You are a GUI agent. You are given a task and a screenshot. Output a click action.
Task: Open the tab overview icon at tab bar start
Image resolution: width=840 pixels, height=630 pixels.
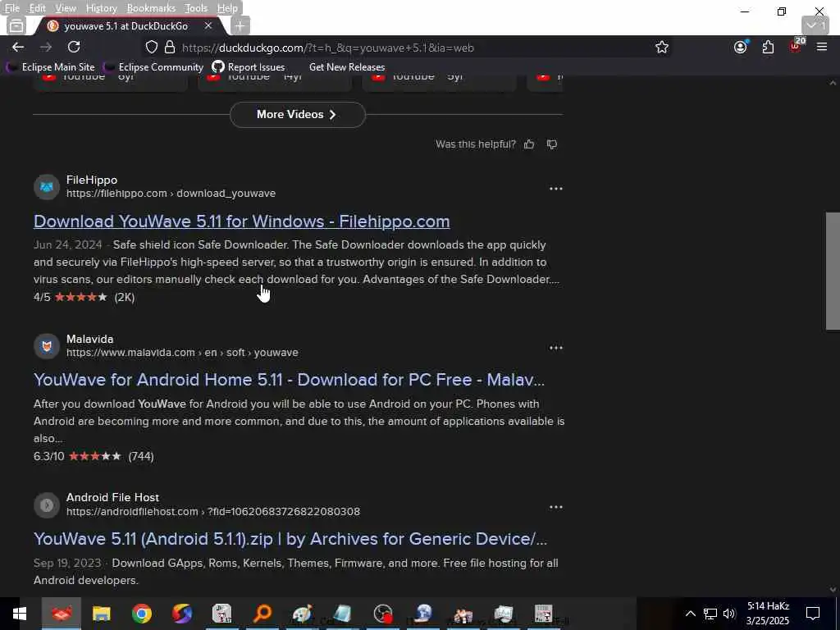point(16,25)
